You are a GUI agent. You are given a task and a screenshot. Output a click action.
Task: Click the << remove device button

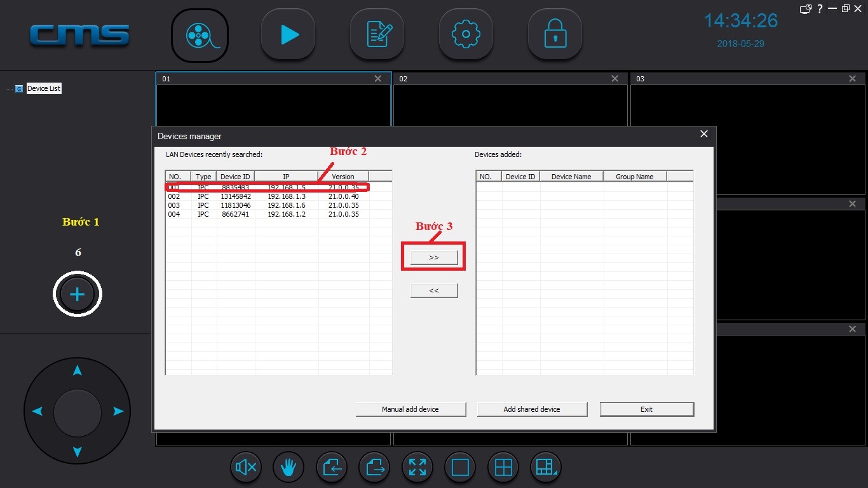434,290
